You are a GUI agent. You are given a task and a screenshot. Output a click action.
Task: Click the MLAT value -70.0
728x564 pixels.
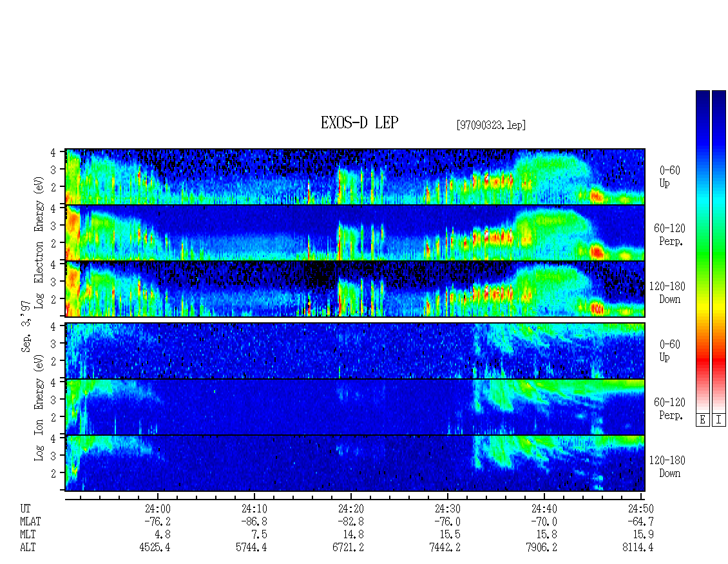point(543,521)
